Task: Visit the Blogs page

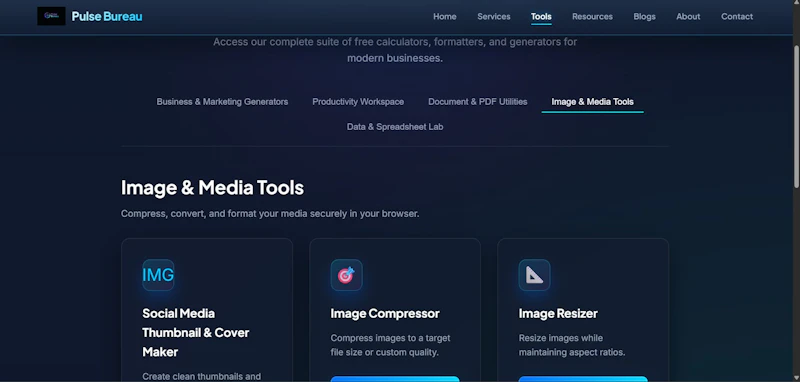Action: coord(644,16)
